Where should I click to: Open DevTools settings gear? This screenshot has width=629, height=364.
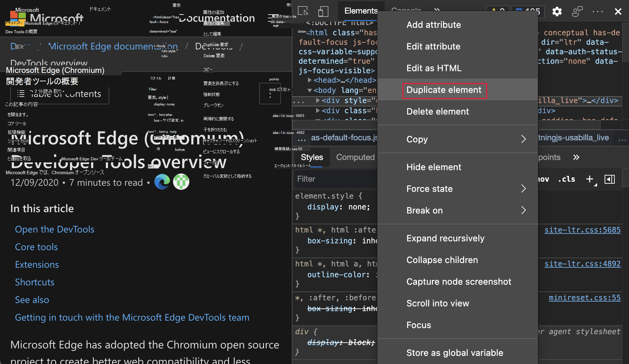557,12
